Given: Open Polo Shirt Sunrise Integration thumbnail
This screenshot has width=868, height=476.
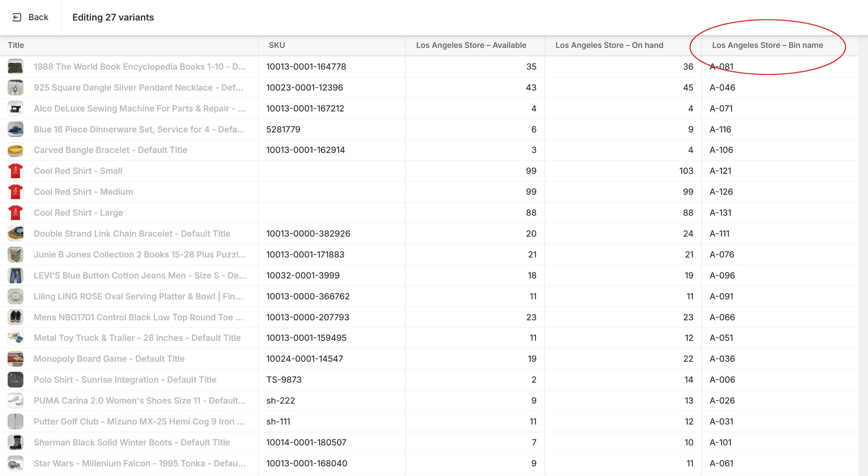Looking at the screenshot, I should 15,380.
